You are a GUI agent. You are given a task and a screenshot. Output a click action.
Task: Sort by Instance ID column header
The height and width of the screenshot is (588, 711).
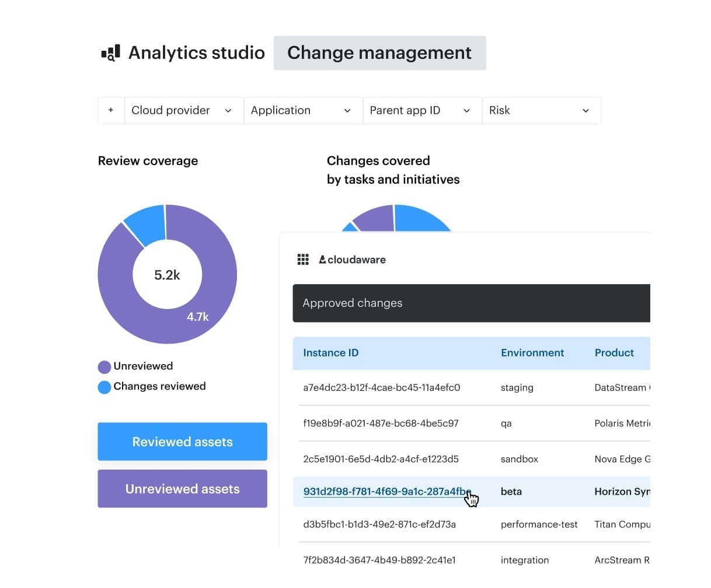point(330,353)
